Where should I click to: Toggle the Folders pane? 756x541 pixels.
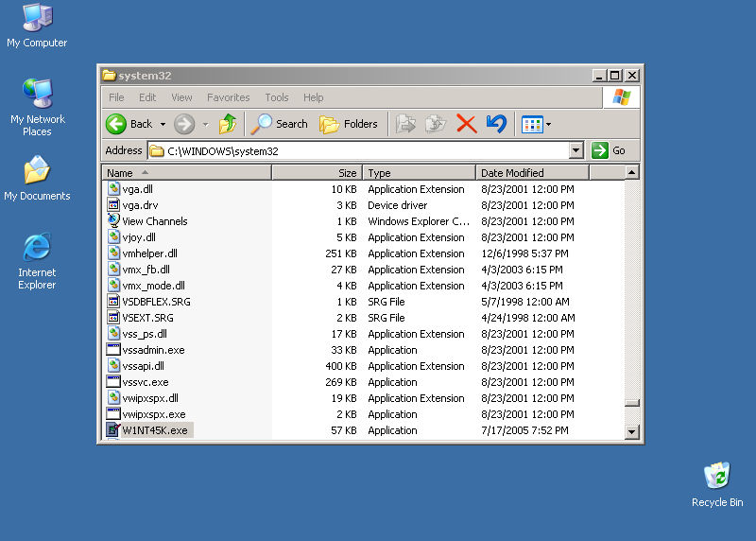click(348, 124)
